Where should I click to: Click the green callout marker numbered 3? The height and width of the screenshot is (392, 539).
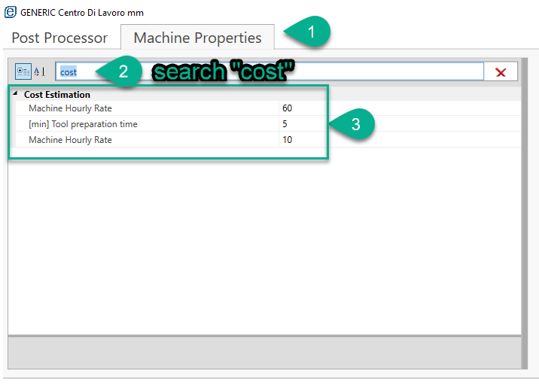pos(354,125)
